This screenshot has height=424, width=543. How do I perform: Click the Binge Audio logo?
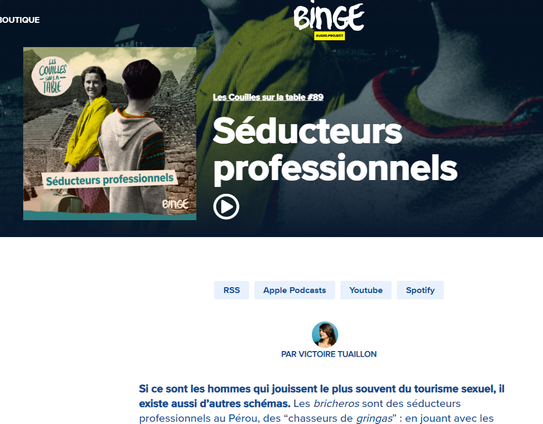(x=329, y=21)
